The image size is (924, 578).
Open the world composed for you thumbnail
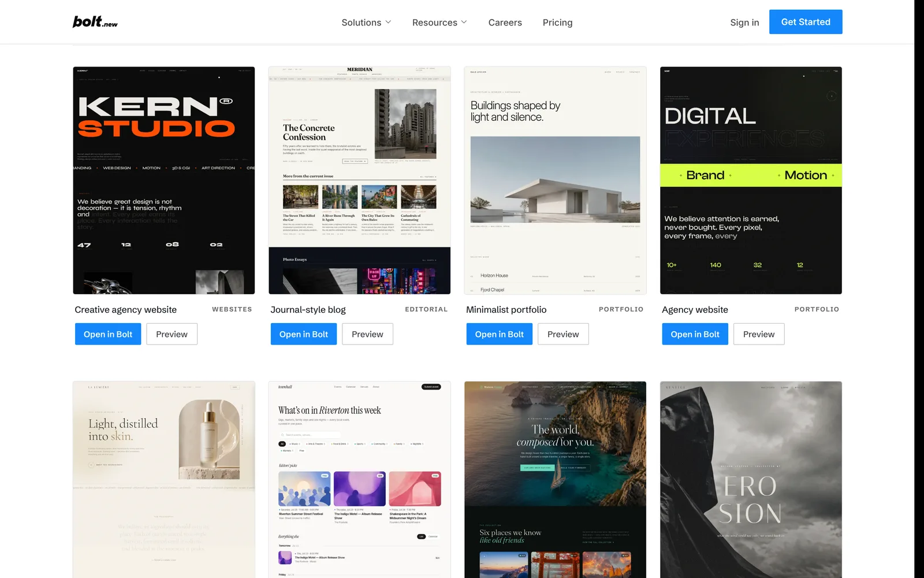click(x=555, y=480)
